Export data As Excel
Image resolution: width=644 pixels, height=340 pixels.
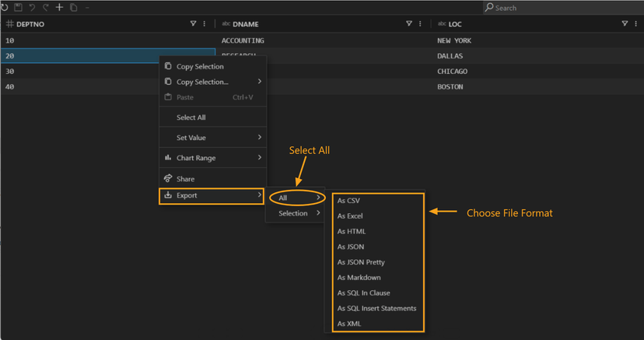377,216
